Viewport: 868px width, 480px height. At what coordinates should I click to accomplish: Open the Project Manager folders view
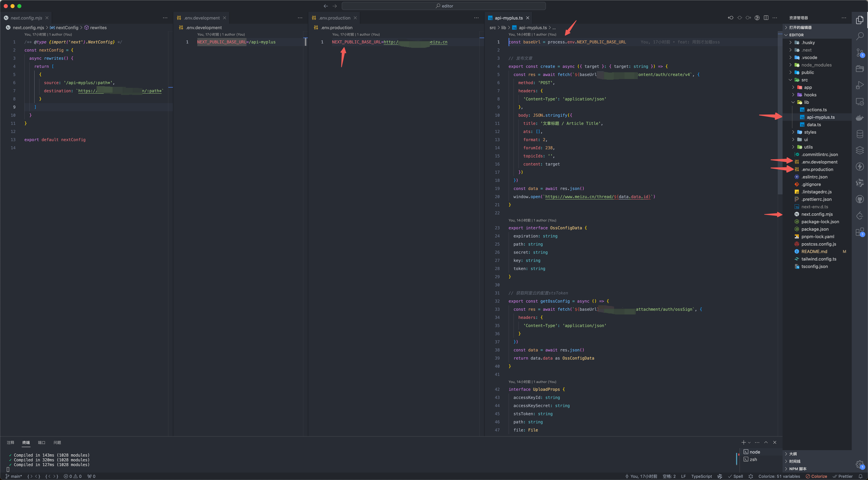(860, 69)
